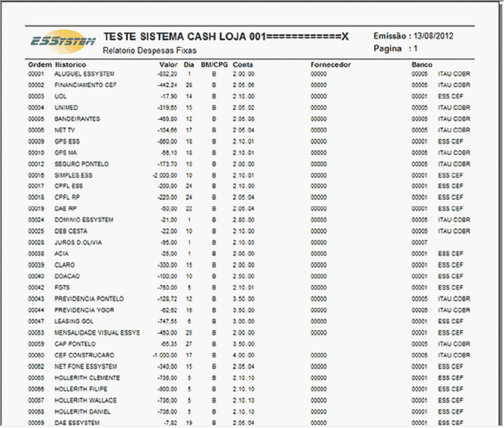Click the CEF CONSTRUCARD row entry
This screenshot has height=428, width=504.
[84, 355]
